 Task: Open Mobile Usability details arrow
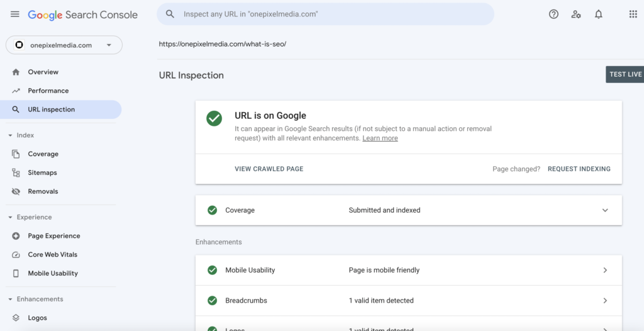(x=605, y=270)
